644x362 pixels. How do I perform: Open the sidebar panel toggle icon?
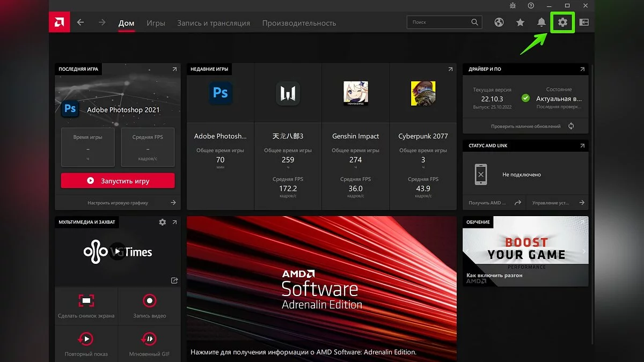[x=584, y=23]
